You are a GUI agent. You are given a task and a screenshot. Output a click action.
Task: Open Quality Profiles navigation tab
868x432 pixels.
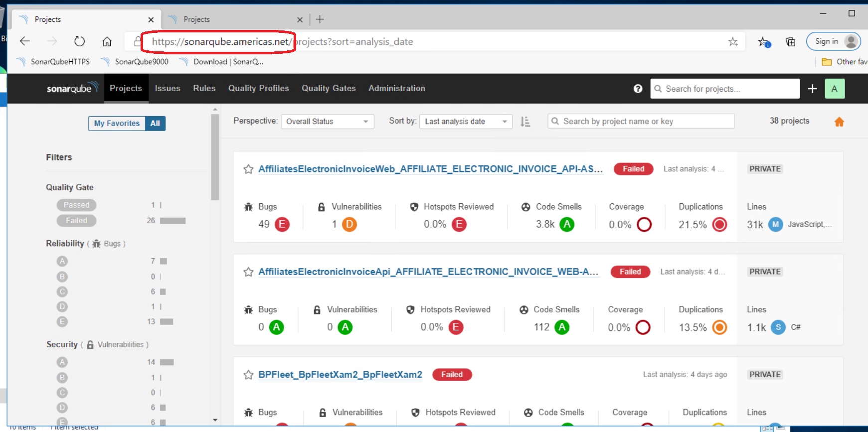pyautogui.click(x=259, y=88)
